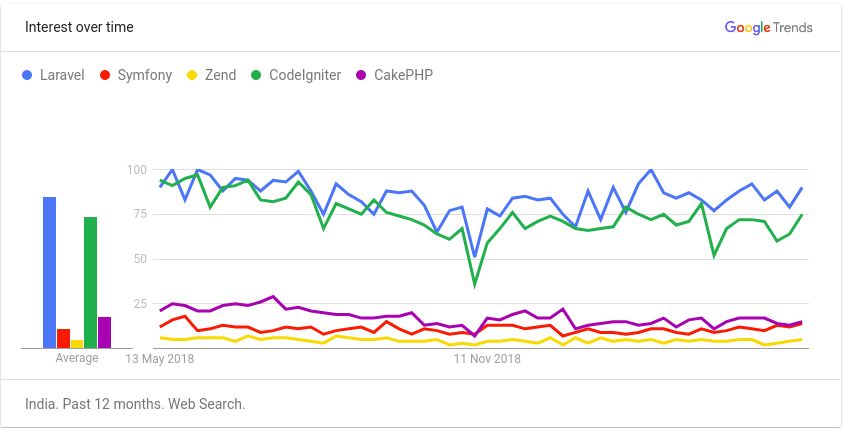
Task: Click the Interest over time heading
Action: (79, 27)
